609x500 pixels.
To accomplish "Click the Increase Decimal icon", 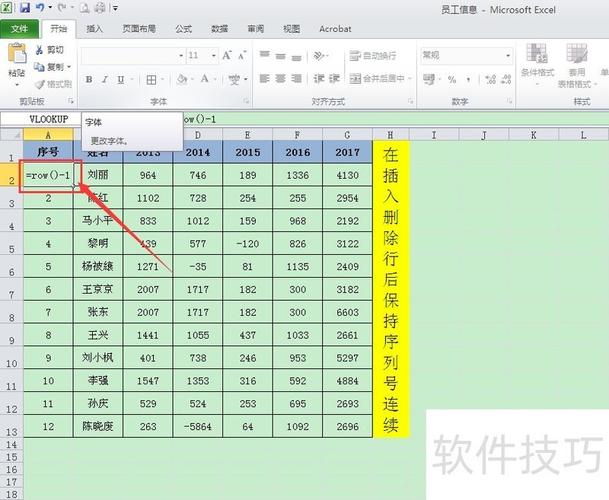I will pos(491,80).
